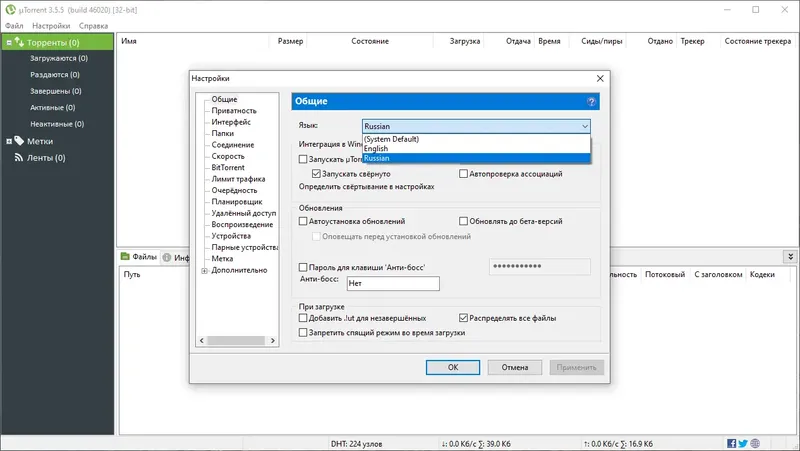
Task: Click the Torrents sidebar icon
Action: pyautogui.click(x=19, y=42)
